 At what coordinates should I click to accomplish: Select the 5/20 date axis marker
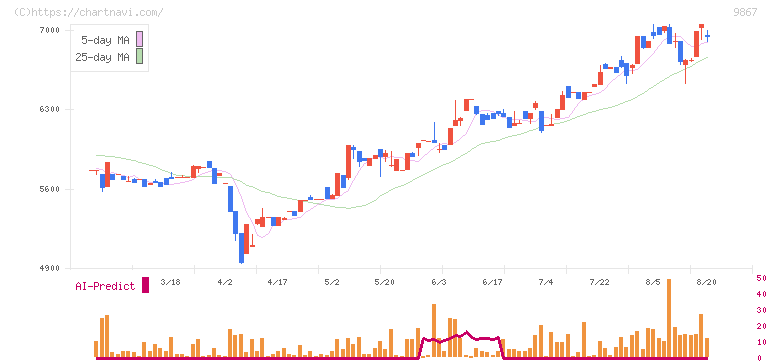point(384,282)
